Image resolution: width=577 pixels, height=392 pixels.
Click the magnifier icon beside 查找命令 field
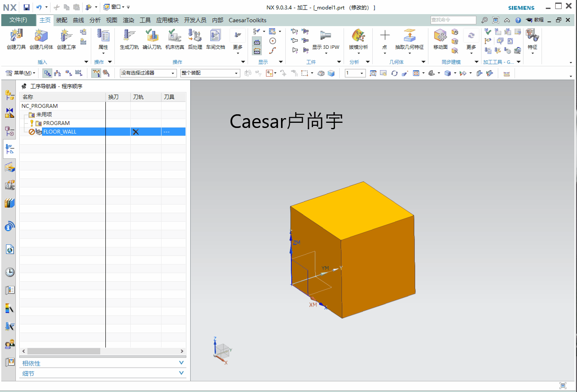(x=484, y=20)
